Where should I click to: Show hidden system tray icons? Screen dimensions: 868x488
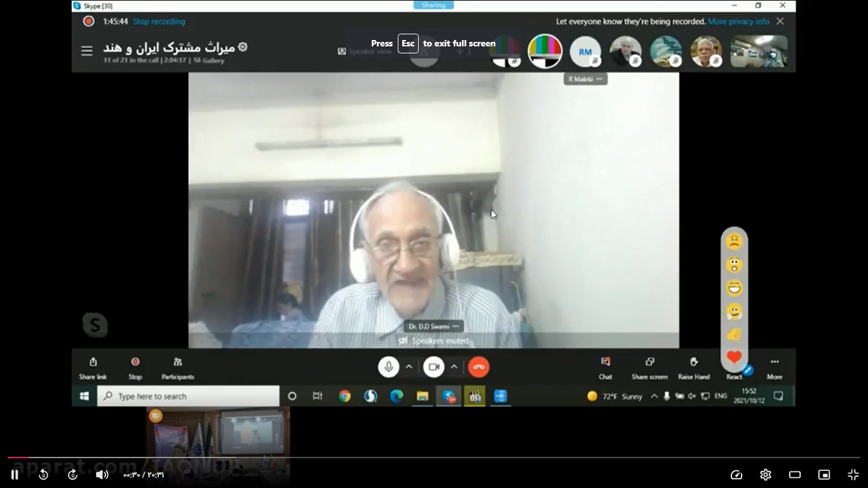pyautogui.click(x=654, y=396)
